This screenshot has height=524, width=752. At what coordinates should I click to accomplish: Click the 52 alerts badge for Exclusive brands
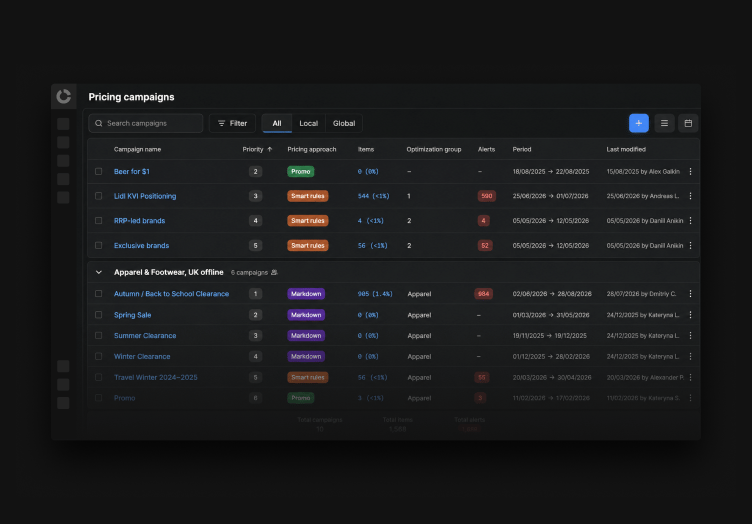[x=485, y=245]
